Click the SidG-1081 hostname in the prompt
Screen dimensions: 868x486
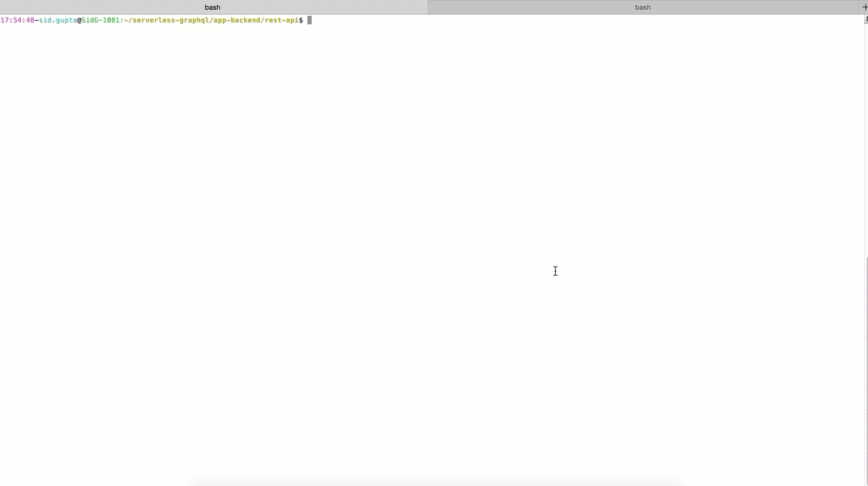pos(100,20)
